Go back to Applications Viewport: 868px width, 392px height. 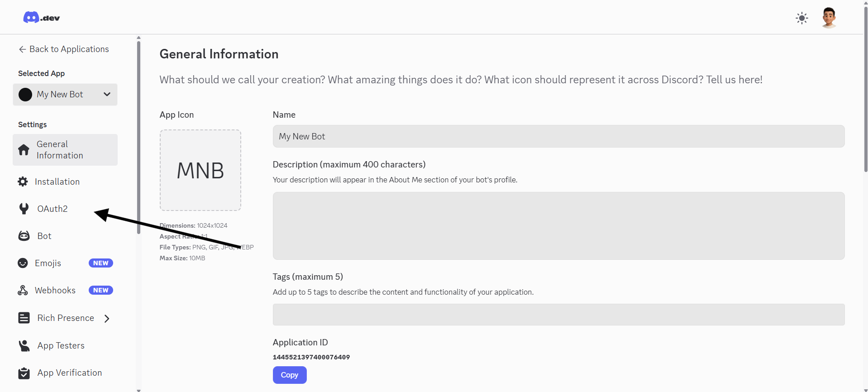coord(64,49)
